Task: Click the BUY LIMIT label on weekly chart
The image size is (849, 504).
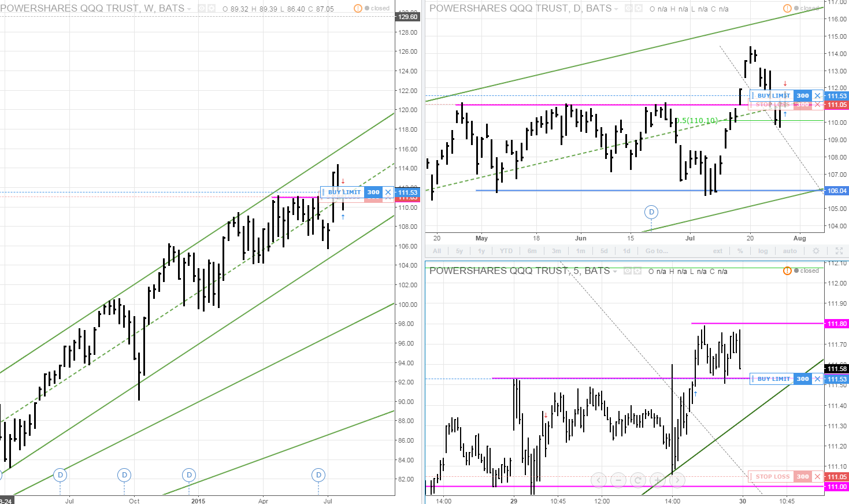Action: pos(344,192)
